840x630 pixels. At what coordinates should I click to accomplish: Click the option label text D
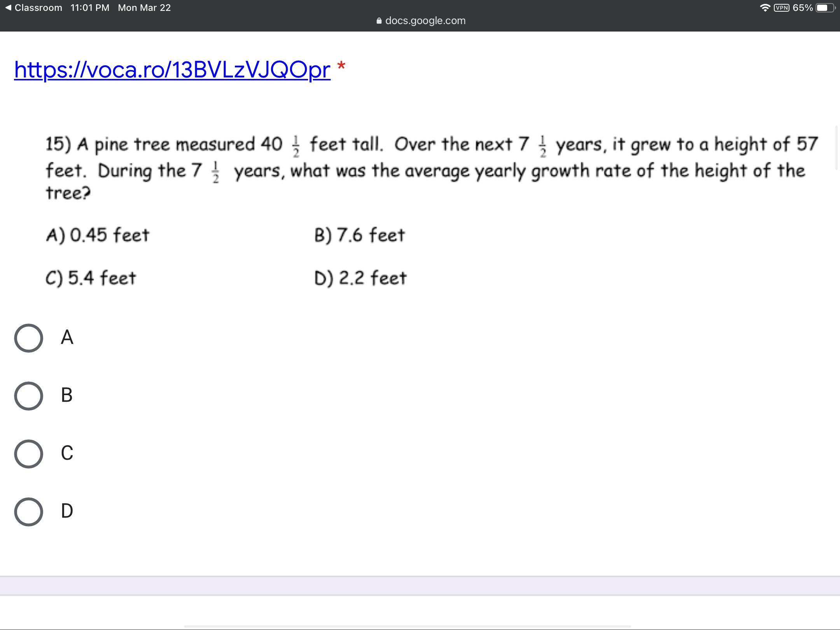click(67, 511)
